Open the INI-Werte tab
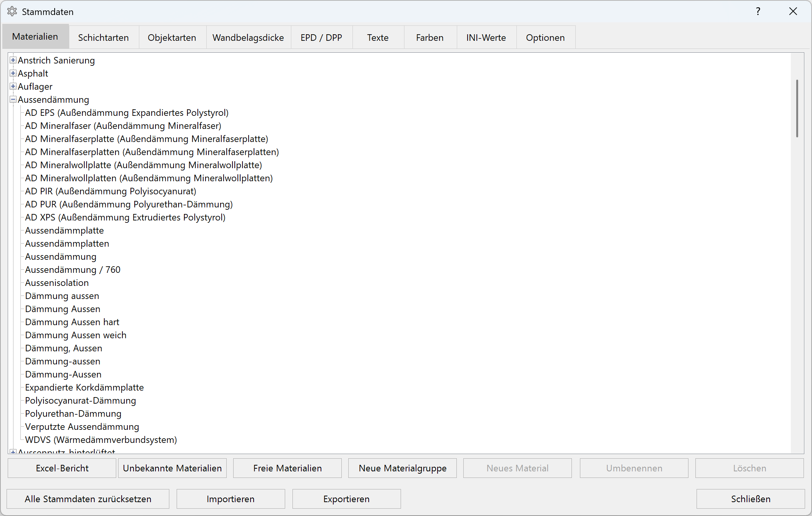This screenshot has width=812, height=516. [x=486, y=38]
